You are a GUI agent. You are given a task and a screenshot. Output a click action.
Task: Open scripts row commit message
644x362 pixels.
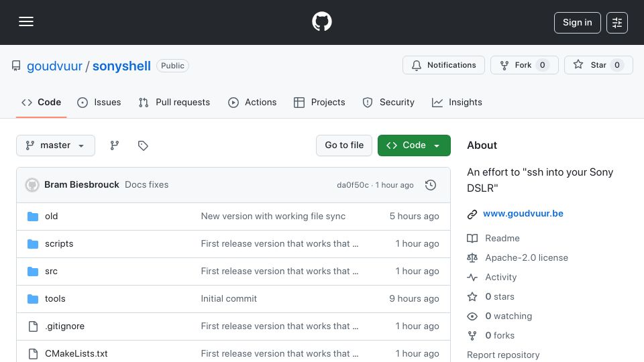pyautogui.click(x=280, y=244)
